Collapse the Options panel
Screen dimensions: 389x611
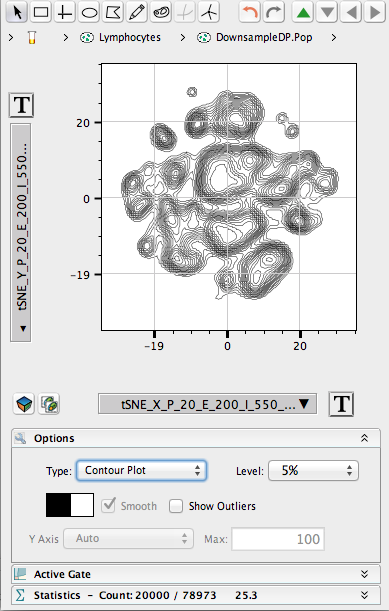tap(364, 438)
